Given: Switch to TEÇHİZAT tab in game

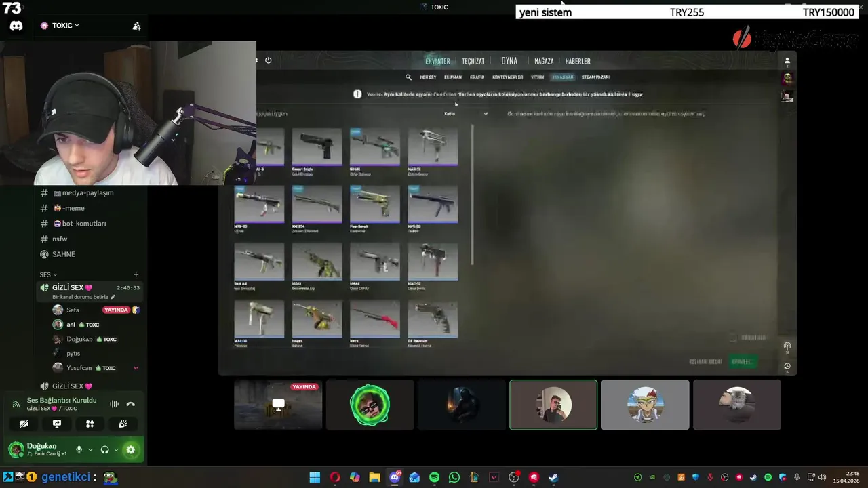Looking at the screenshot, I should click(x=473, y=61).
